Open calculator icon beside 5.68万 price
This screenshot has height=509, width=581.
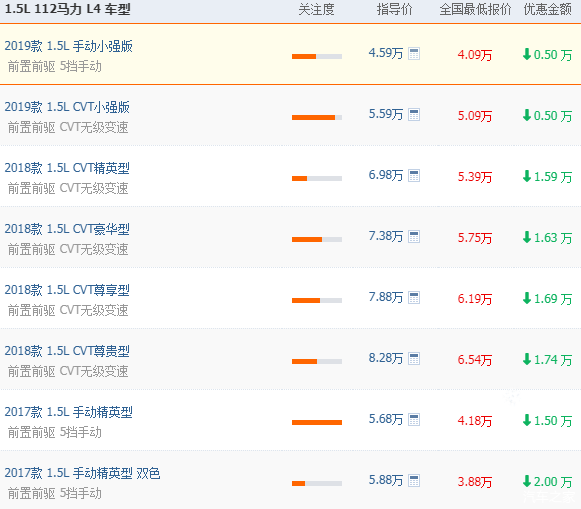[x=414, y=420]
